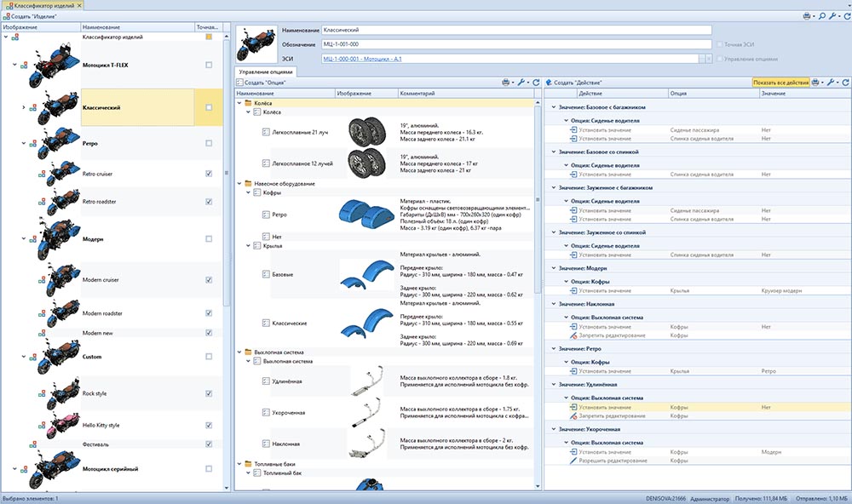Collapse the Выхлопная система options group

click(239, 352)
